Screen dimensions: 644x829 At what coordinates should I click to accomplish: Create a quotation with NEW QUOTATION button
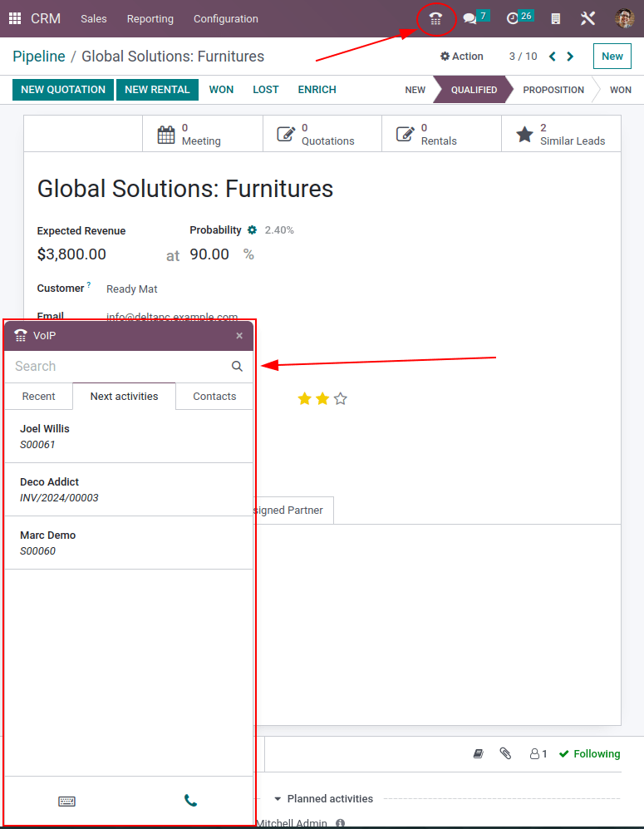(x=62, y=89)
